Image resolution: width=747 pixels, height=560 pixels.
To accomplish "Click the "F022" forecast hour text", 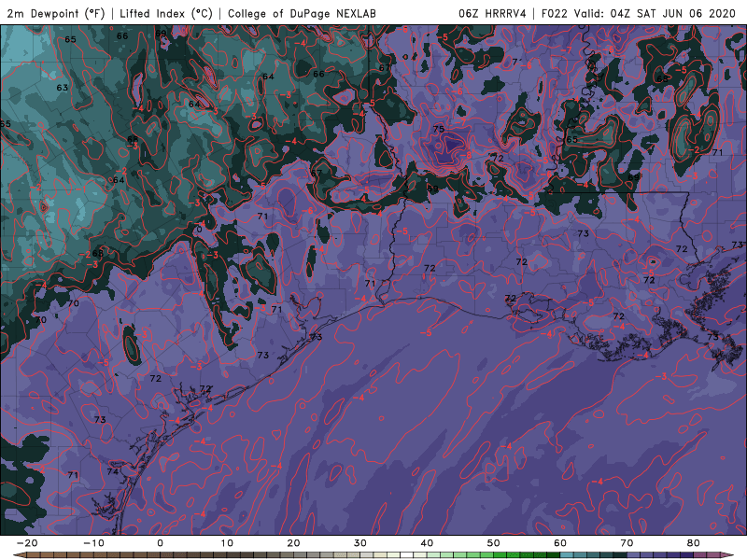I will click(x=554, y=13).
